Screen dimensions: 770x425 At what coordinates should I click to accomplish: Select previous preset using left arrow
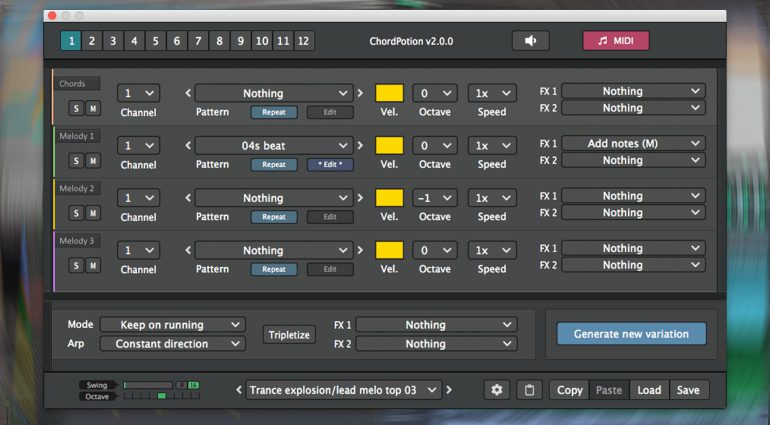[x=237, y=390]
